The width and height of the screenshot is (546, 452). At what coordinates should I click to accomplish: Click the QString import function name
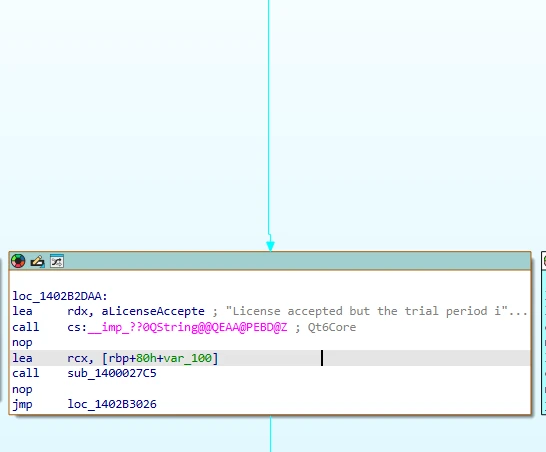pos(187,327)
